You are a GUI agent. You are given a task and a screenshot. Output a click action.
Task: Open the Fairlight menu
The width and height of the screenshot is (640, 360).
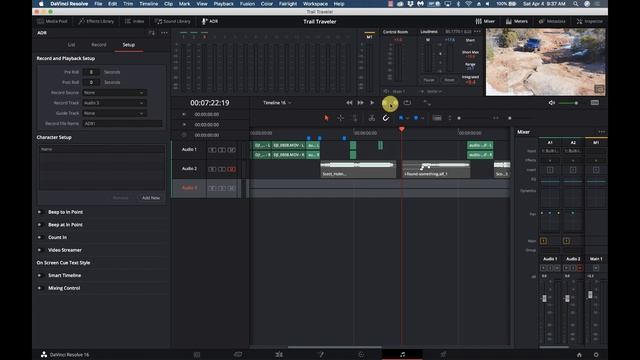[x=288, y=4]
